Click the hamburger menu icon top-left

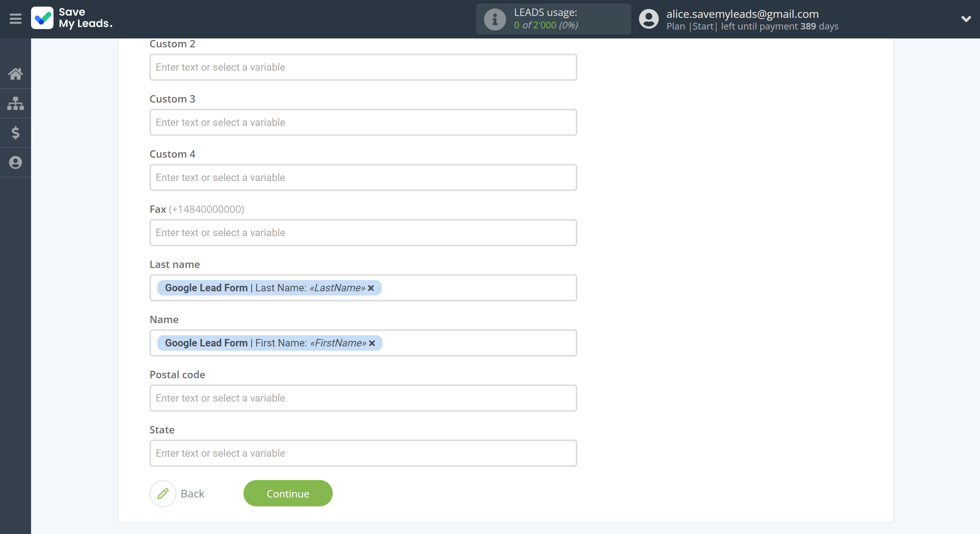[15, 18]
